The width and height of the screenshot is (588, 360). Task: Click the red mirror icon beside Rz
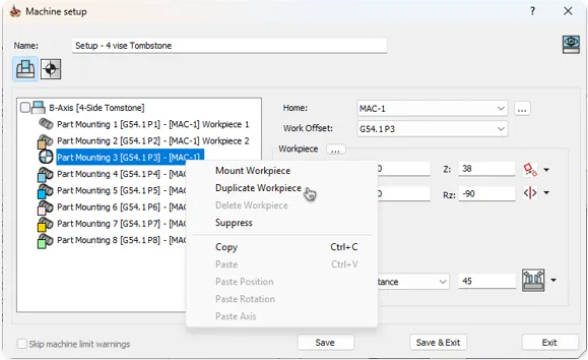coord(530,193)
